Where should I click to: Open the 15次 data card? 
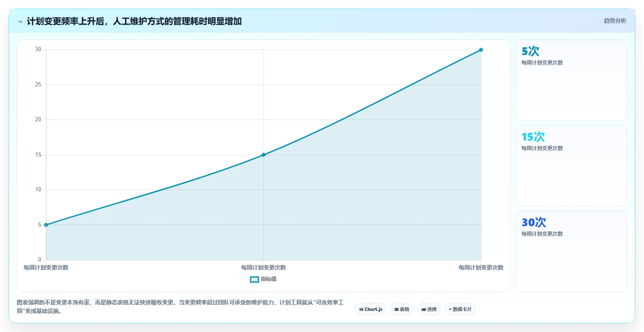click(571, 166)
